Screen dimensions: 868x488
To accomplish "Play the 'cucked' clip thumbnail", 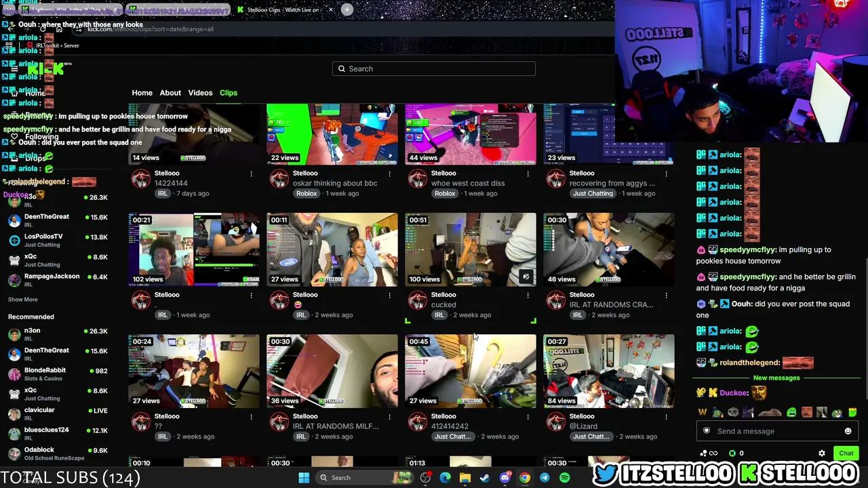I will (471, 249).
